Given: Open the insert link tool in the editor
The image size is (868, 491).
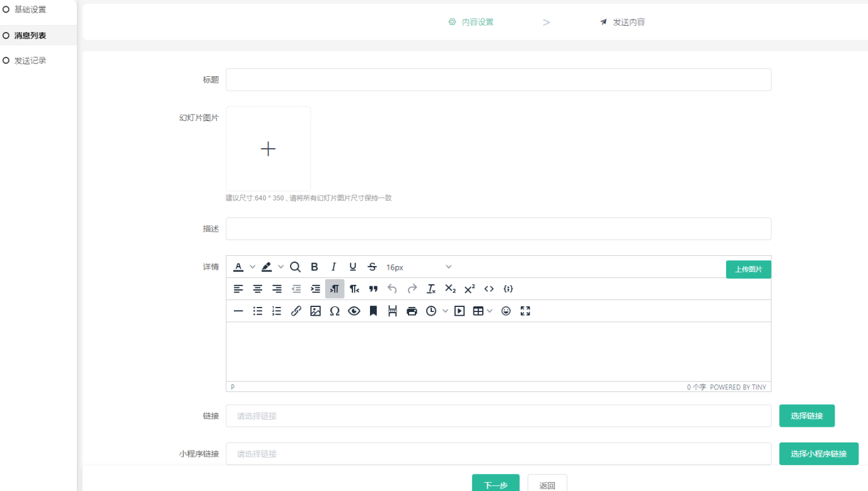Looking at the screenshot, I should click(x=296, y=311).
